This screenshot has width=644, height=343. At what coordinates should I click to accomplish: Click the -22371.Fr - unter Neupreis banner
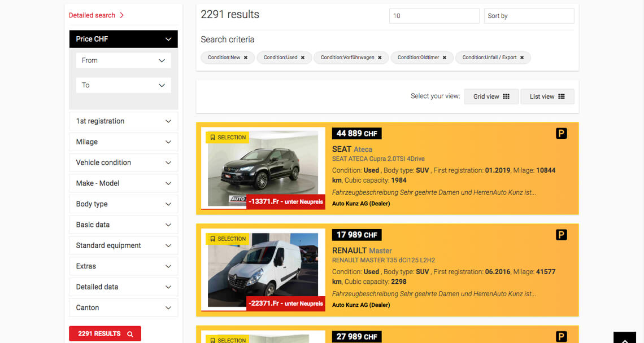(286, 304)
